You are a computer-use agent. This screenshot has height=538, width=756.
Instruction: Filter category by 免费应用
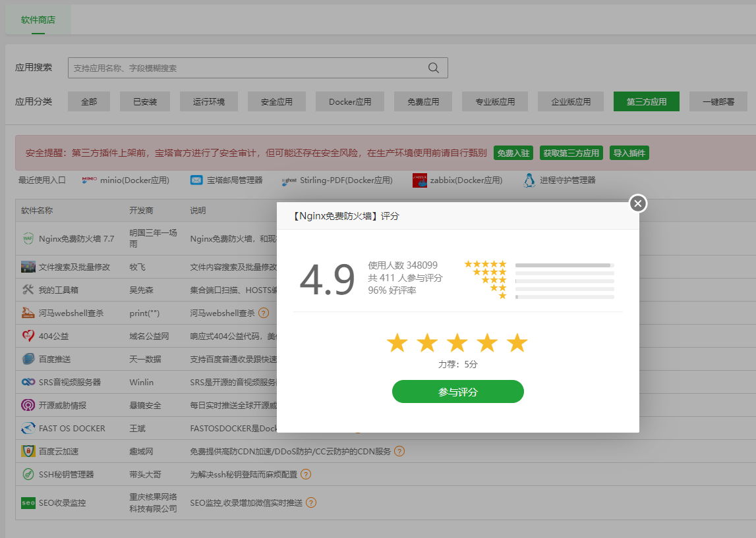coord(423,101)
